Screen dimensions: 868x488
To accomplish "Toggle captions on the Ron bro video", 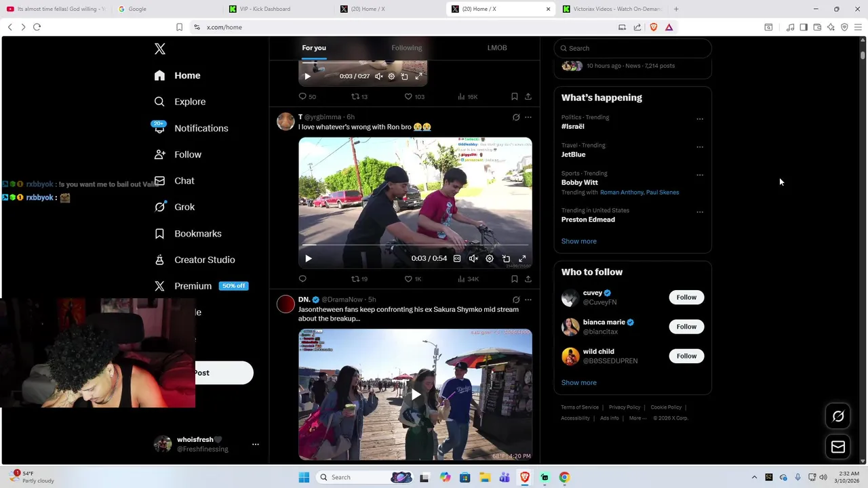I will click(457, 258).
